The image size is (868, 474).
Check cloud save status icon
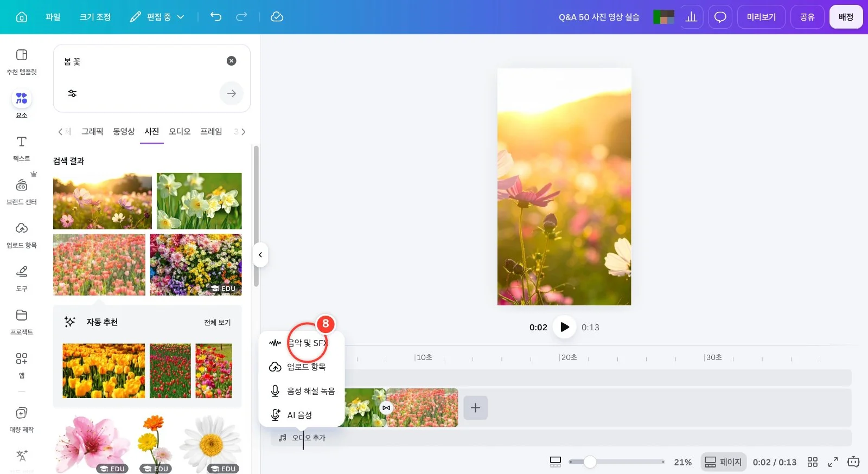(277, 17)
